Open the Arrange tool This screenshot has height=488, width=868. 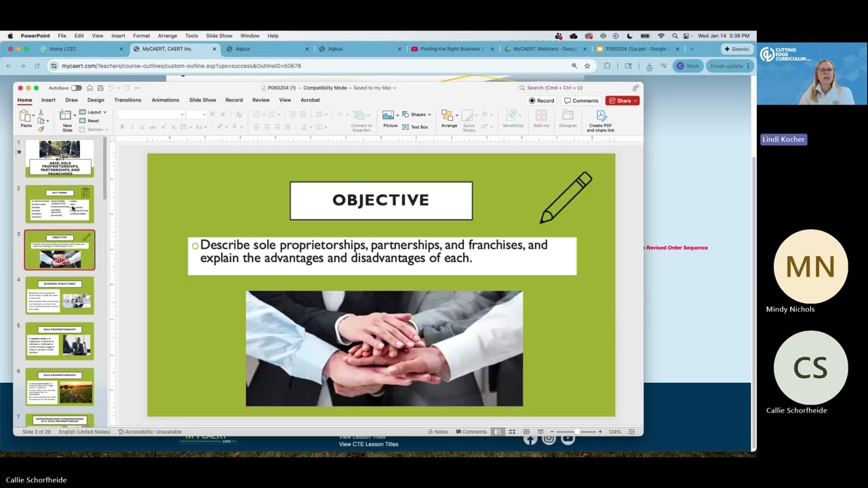tap(449, 119)
